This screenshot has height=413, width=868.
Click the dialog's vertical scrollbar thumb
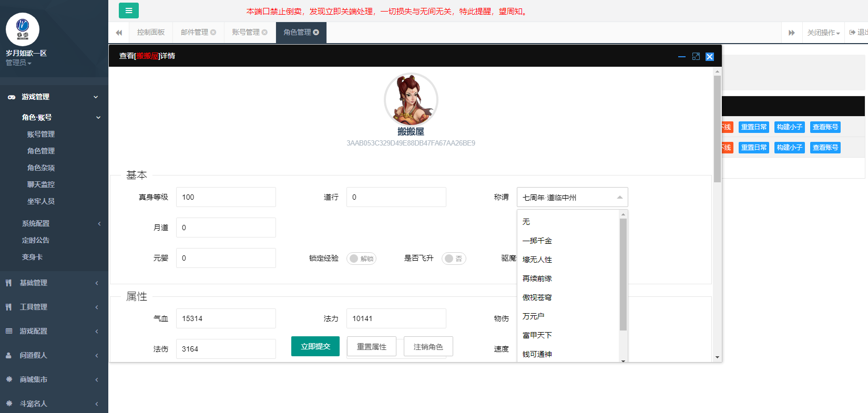[717, 129]
